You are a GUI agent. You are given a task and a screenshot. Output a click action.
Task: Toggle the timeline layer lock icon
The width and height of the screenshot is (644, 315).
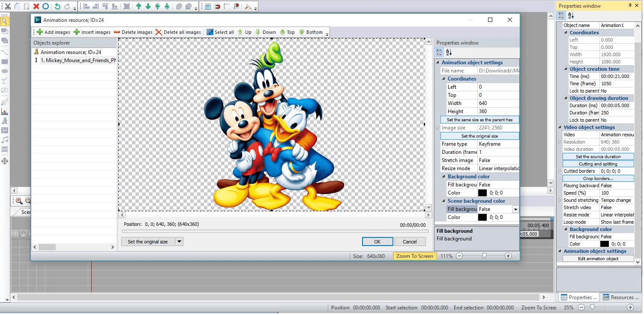(23, 234)
